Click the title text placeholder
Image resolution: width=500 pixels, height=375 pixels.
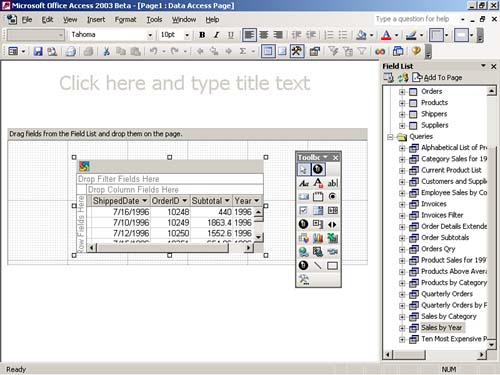point(185,83)
